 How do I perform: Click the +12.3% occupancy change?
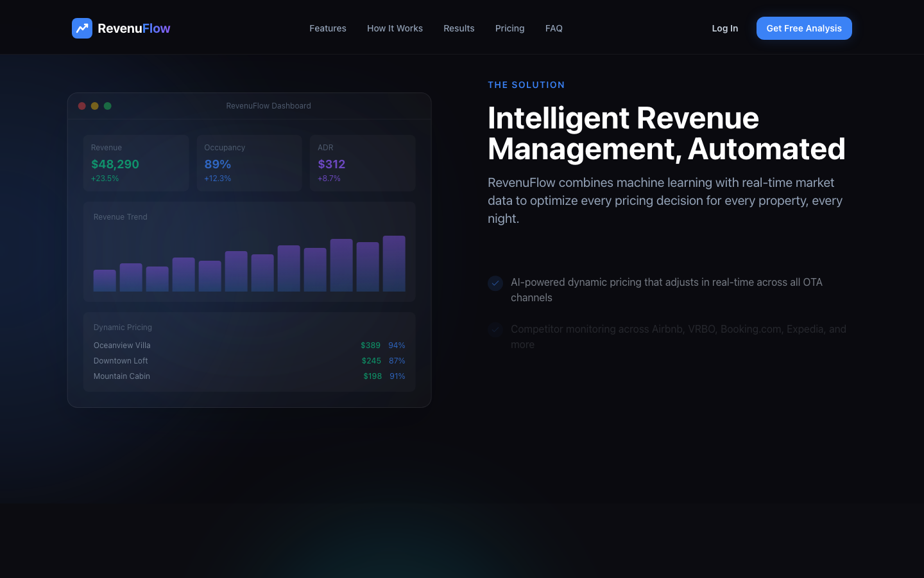click(x=218, y=179)
